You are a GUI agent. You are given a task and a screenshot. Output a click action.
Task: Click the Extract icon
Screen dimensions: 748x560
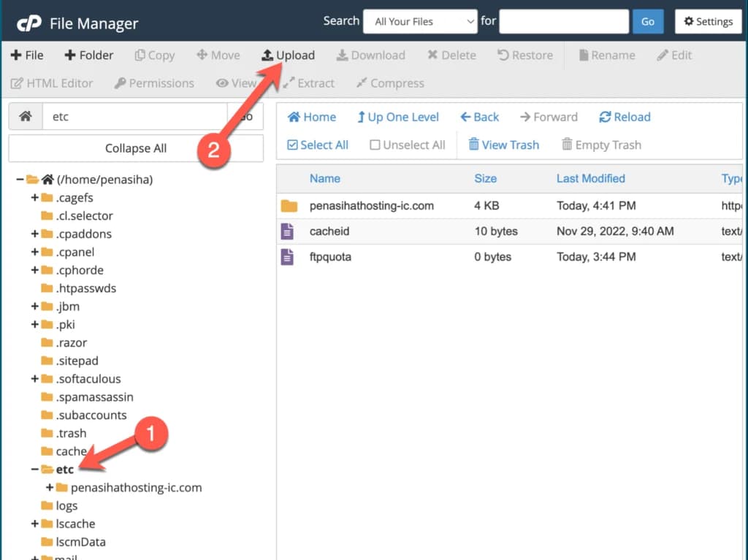[x=309, y=83]
